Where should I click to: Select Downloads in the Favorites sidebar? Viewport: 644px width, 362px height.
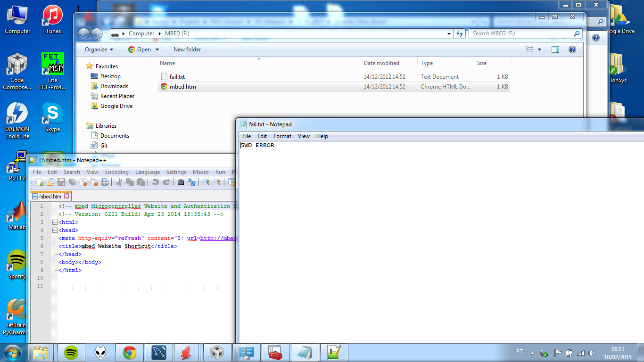114,86
